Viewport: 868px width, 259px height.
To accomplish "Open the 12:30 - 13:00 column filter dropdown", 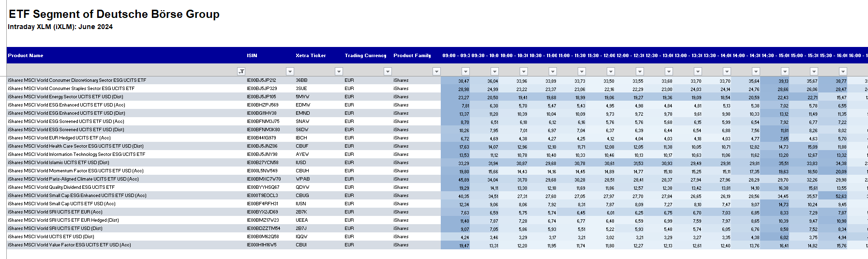I will click(x=669, y=71).
